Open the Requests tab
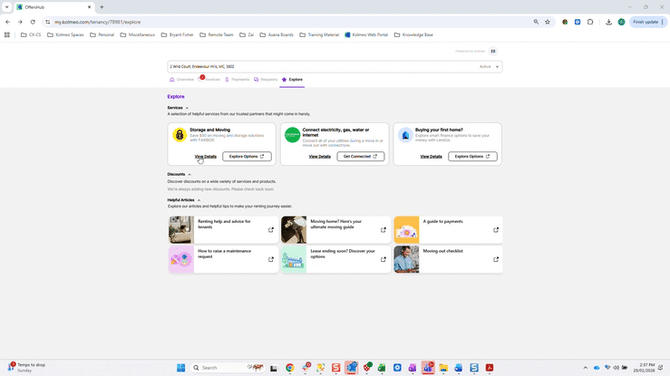670x376 pixels. (x=266, y=79)
